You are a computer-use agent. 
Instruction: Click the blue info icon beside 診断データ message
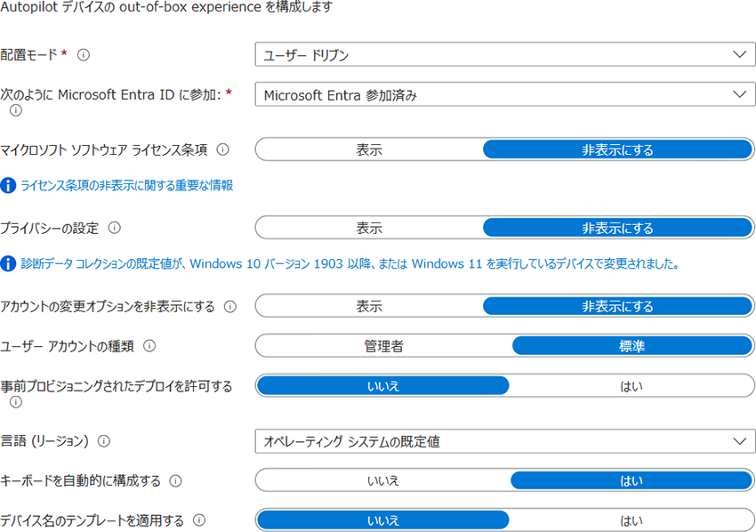(8, 264)
